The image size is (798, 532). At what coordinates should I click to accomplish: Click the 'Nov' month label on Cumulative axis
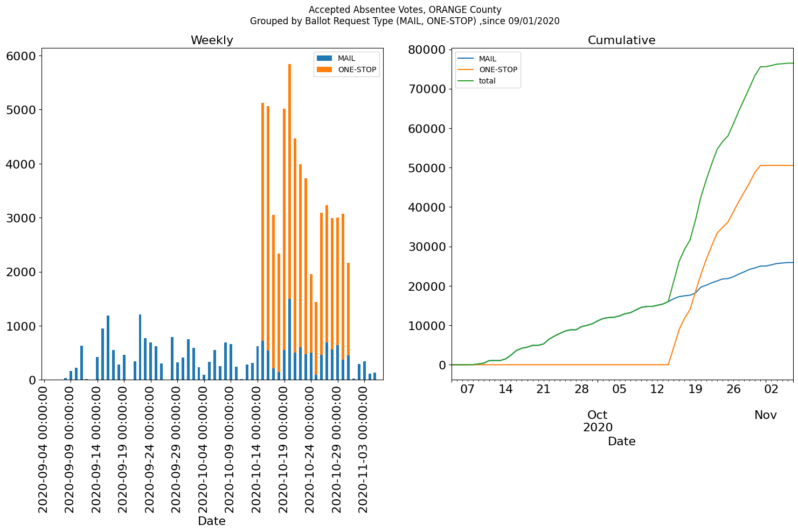click(766, 415)
